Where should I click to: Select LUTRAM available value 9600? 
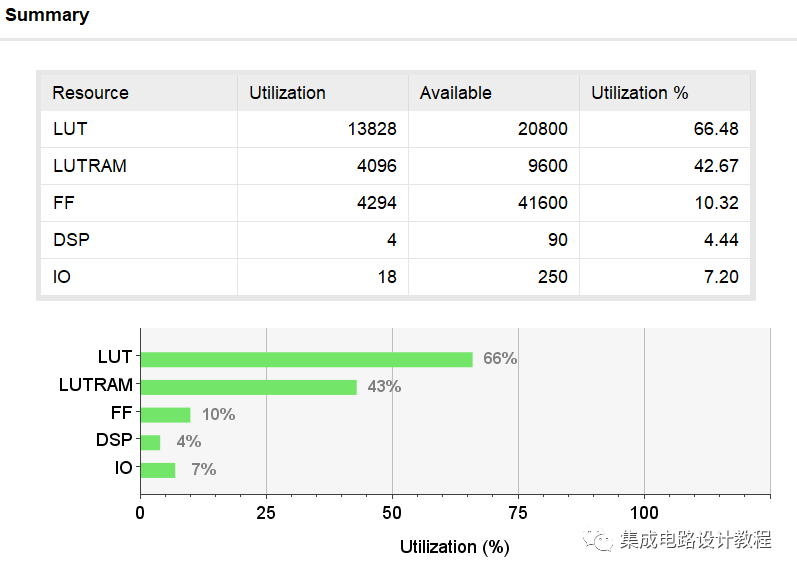[x=547, y=166]
